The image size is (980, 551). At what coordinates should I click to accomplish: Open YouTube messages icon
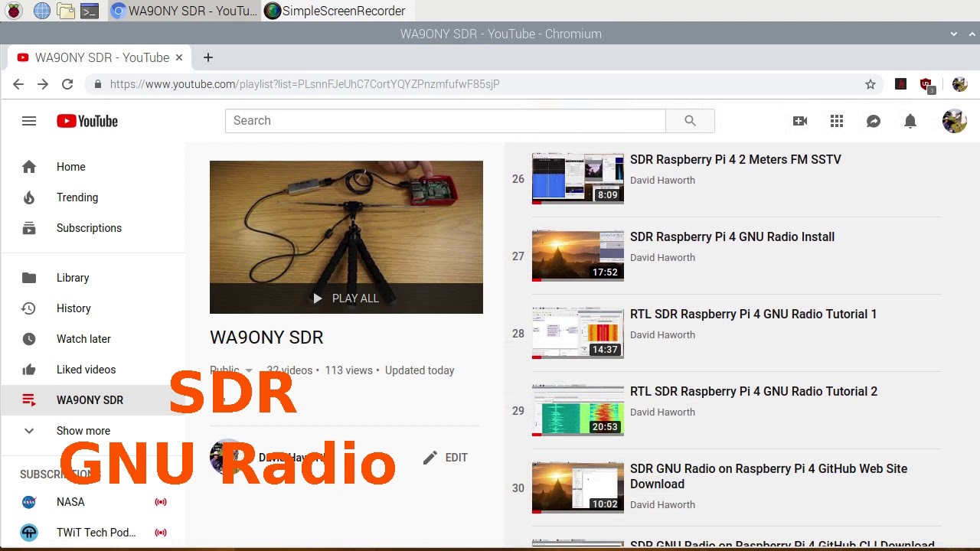pos(874,121)
